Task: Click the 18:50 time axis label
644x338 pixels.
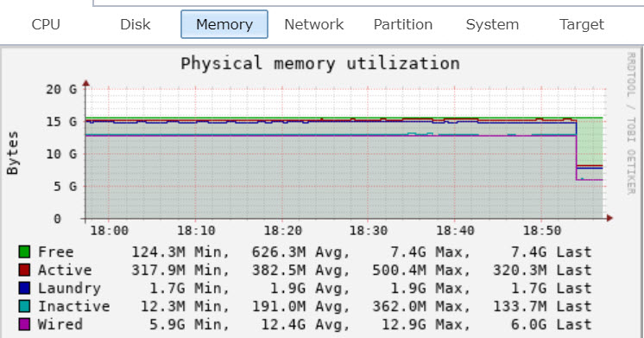Action: pos(542,230)
